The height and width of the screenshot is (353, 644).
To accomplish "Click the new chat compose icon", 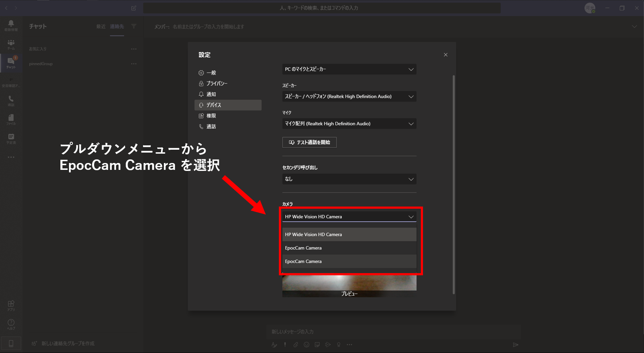I will (x=134, y=8).
